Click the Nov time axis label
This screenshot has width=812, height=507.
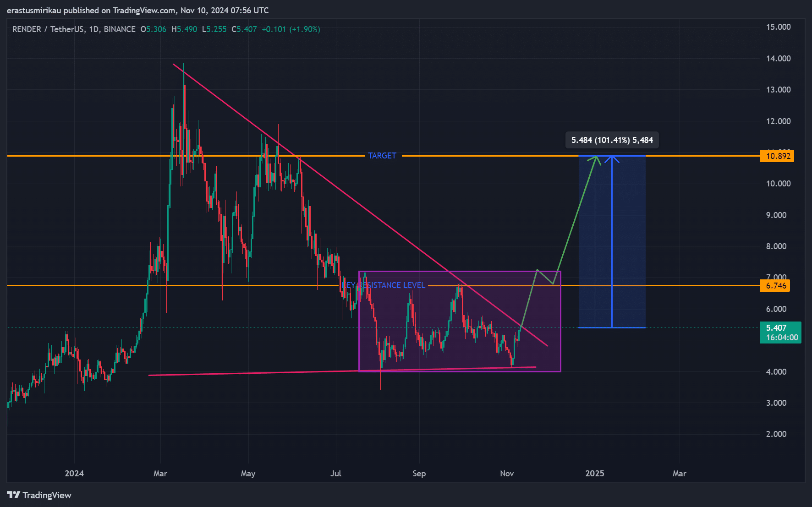click(507, 474)
